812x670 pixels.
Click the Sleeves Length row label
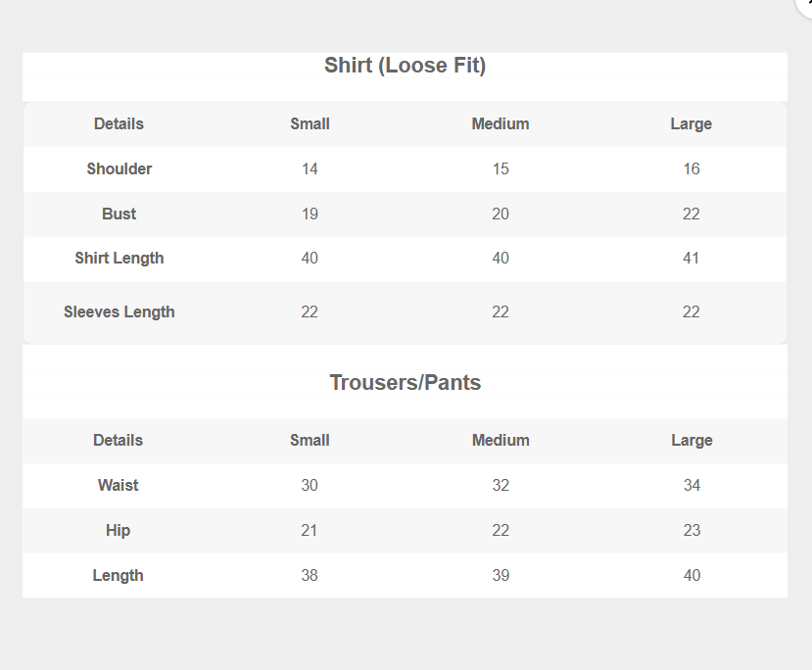click(119, 312)
